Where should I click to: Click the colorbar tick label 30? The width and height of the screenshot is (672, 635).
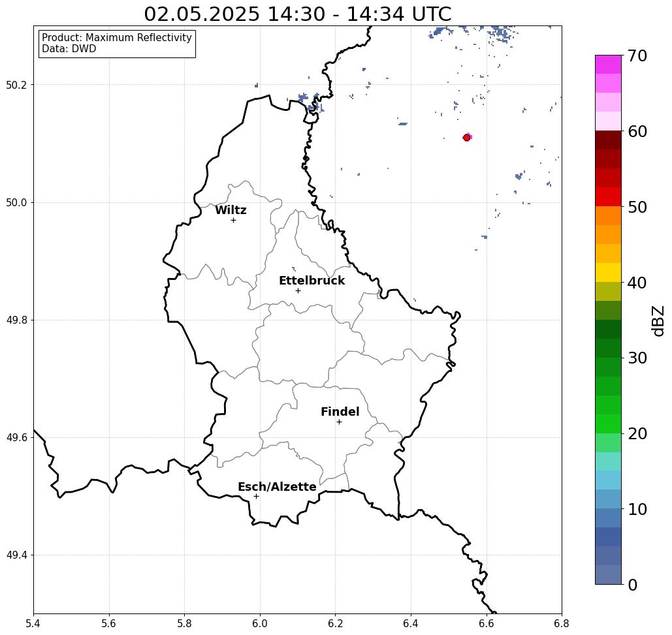(x=637, y=358)
